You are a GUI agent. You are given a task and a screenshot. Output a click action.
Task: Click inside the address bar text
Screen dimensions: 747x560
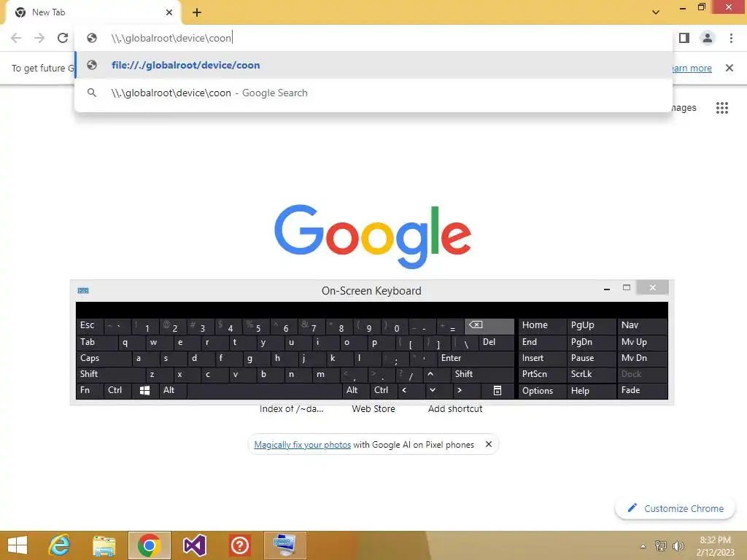[x=171, y=38]
